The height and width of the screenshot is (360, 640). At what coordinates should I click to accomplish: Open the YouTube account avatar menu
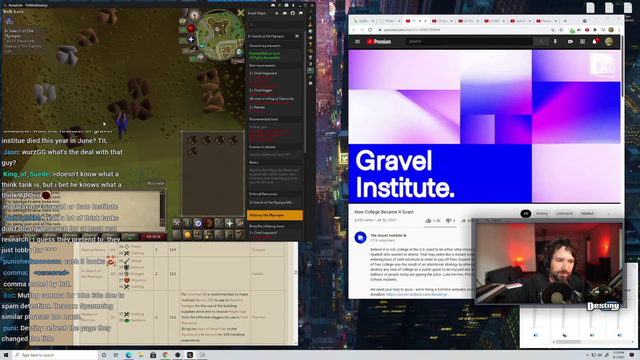(x=609, y=42)
